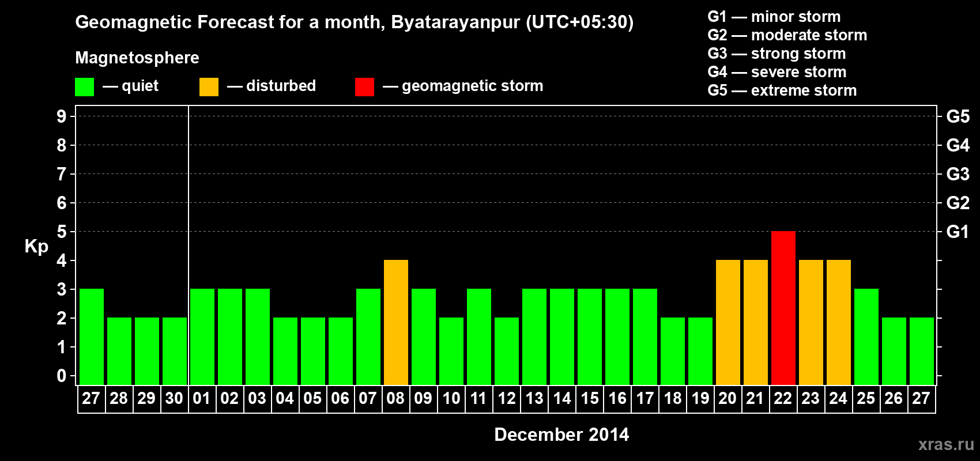The height and width of the screenshot is (461, 980).
Task: Click the orange bar for December 21
Action: tap(756, 322)
